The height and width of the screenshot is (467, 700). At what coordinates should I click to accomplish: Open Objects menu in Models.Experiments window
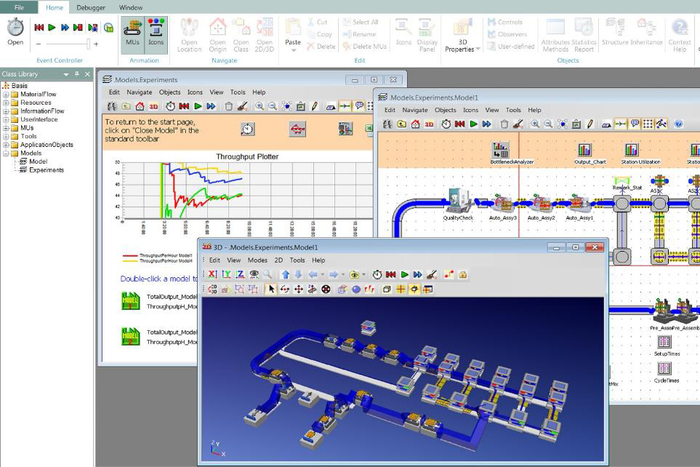click(x=170, y=92)
